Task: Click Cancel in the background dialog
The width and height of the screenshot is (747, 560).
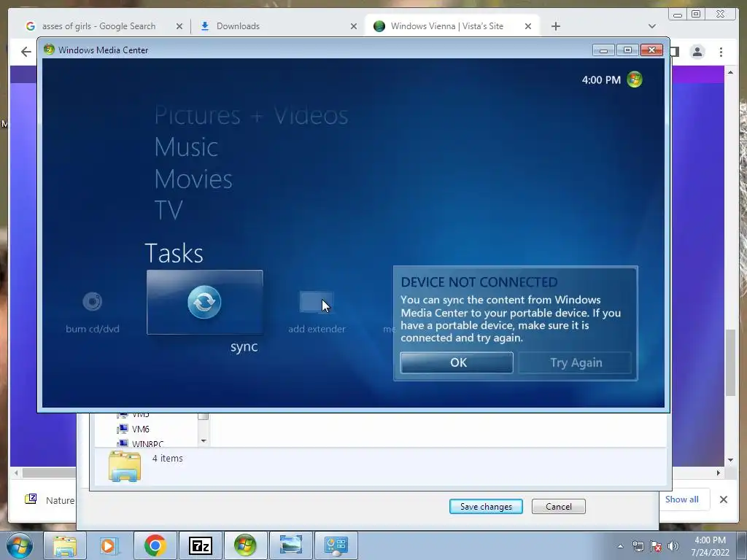Action: click(558, 507)
